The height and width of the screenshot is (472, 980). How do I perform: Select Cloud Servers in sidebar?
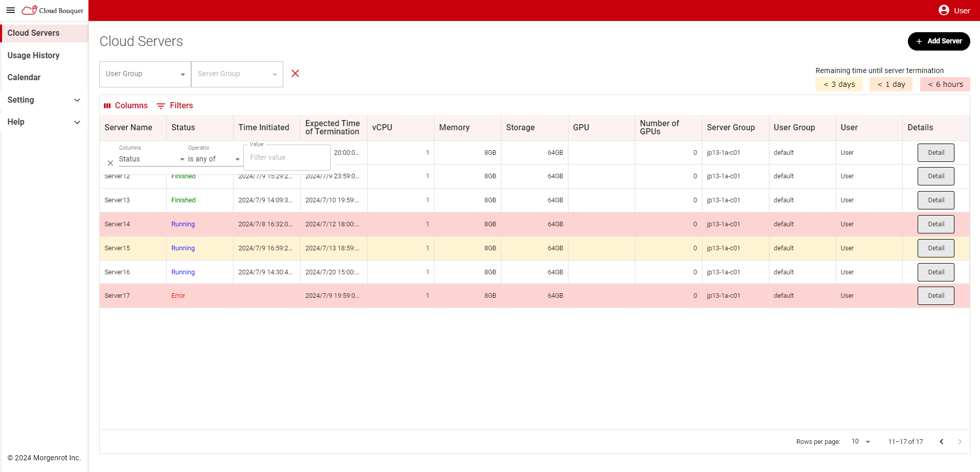pyautogui.click(x=44, y=33)
